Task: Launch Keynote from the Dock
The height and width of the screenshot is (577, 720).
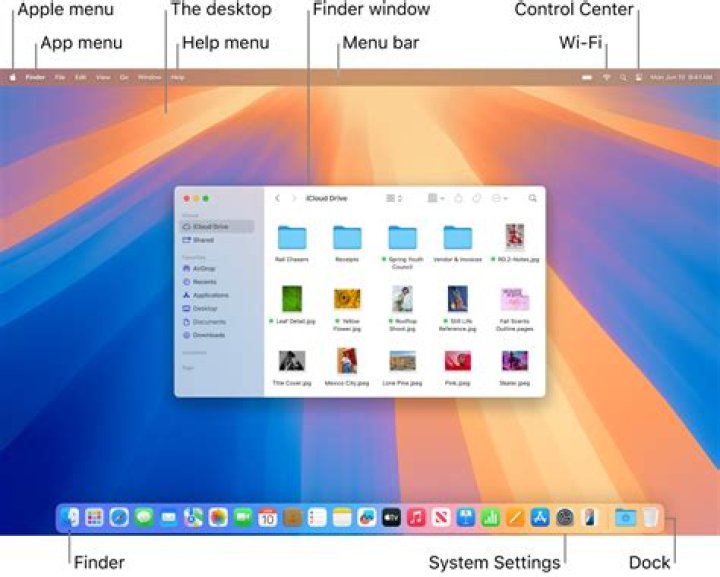Action: coord(466,518)
